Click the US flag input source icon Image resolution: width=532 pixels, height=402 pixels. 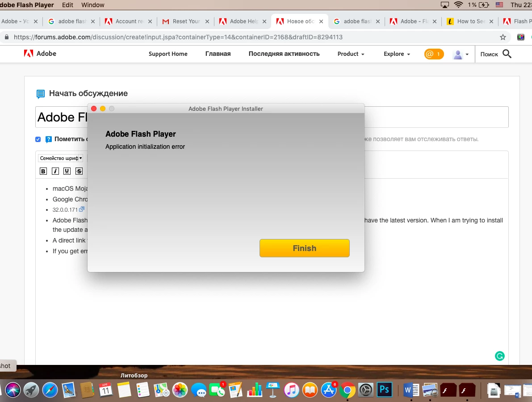tap(499, 5)
